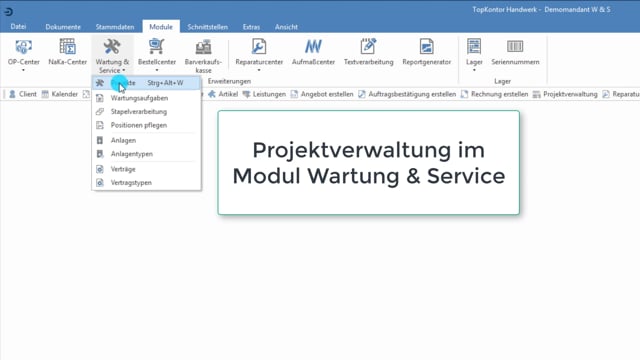
Task: Open the Seriennummern barcode icon
Action: tap(515, 47)
